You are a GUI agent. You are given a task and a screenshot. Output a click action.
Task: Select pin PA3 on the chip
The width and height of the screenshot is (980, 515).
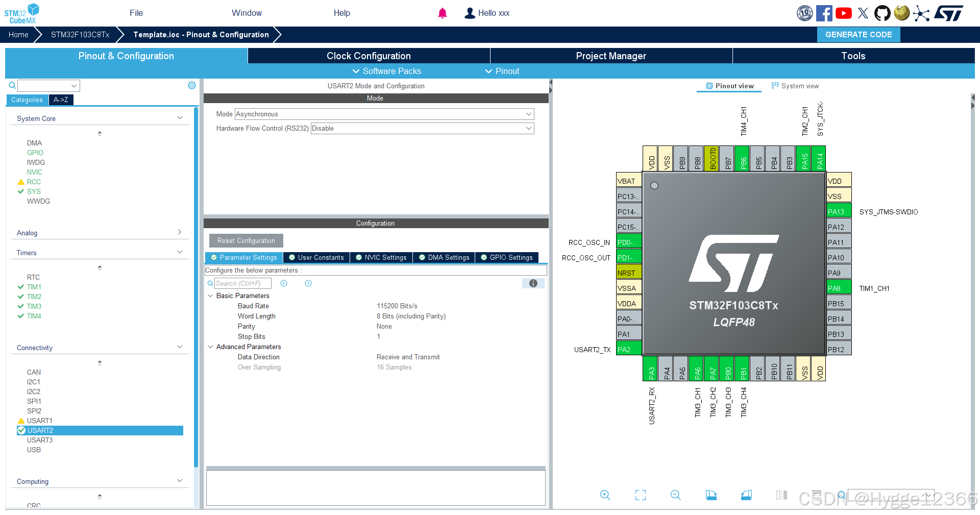[650, 369]
